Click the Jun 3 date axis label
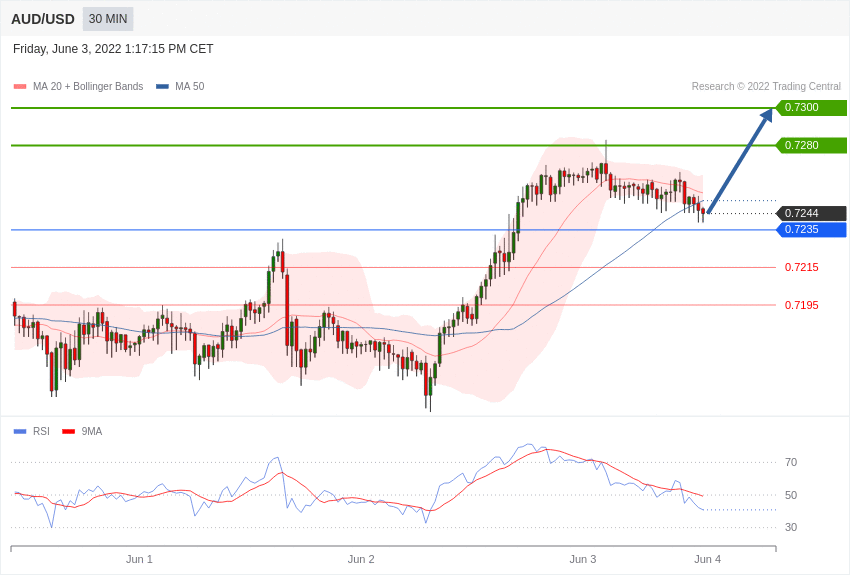 (583, 559)
